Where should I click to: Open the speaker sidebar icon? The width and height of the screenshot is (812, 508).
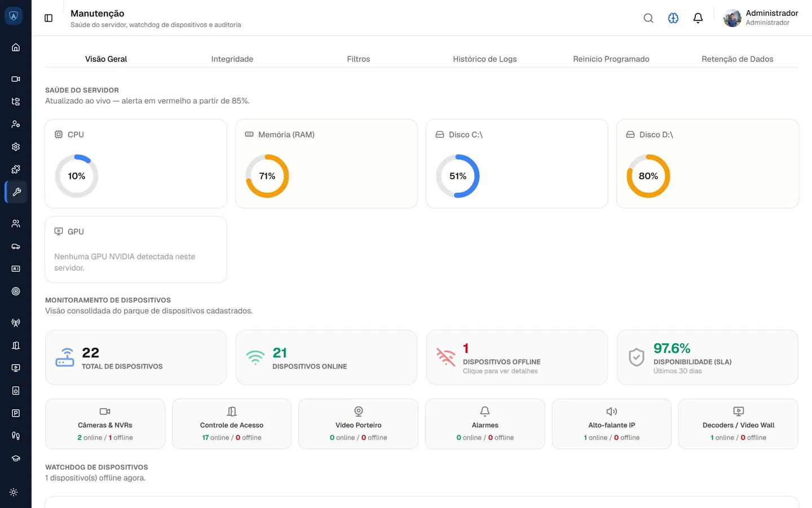(16, 391)
